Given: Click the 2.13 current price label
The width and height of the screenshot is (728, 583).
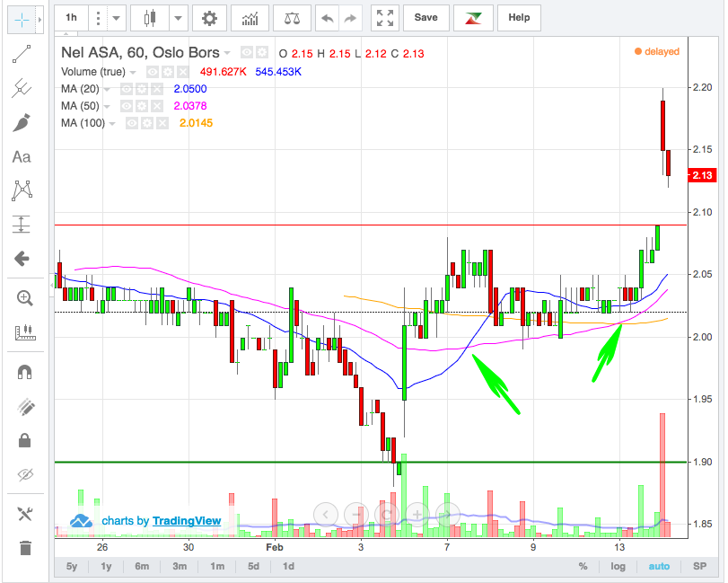Looking at the screenshot, I should pyautogui.click(x=702, y=175).
